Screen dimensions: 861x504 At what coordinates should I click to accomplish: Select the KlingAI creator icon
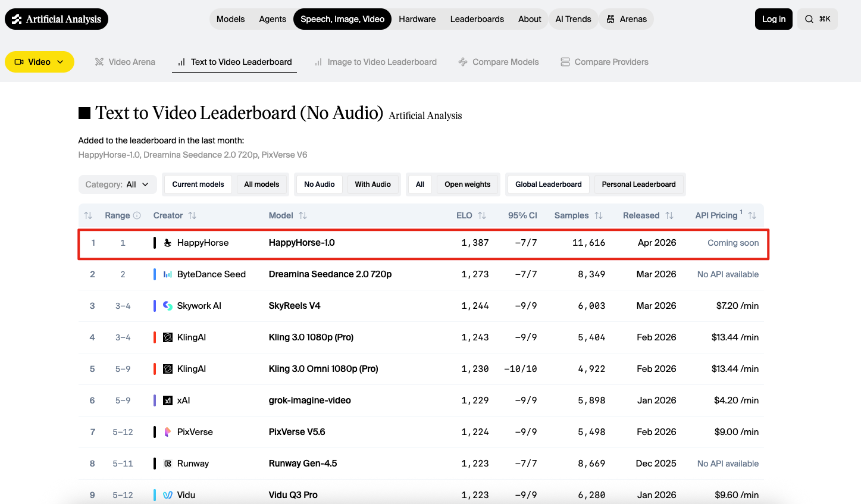coord(167,337)
